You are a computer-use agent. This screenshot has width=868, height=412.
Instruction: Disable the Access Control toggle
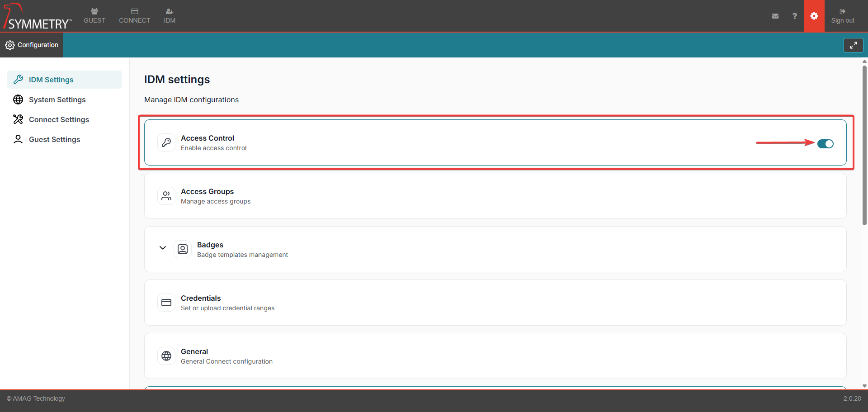coord(825,144)
